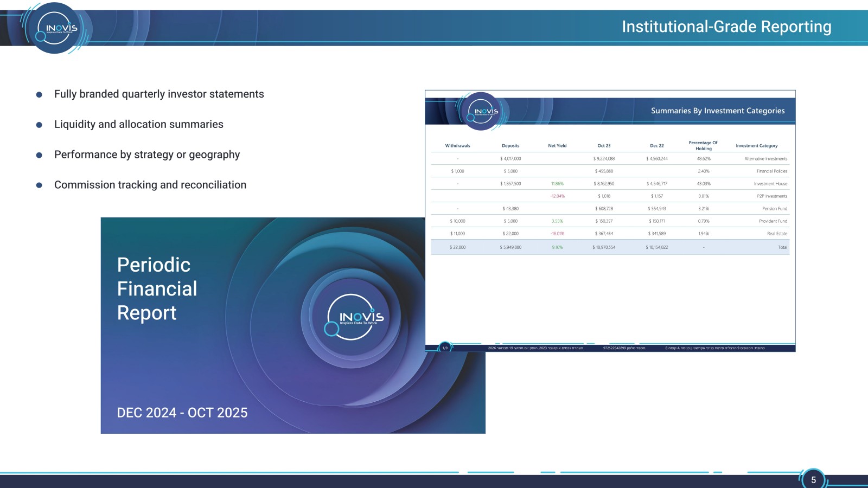Viewport: 868px width, 488px height.
Task: Click the 9.16% total net yield
Action: (557, 247)
